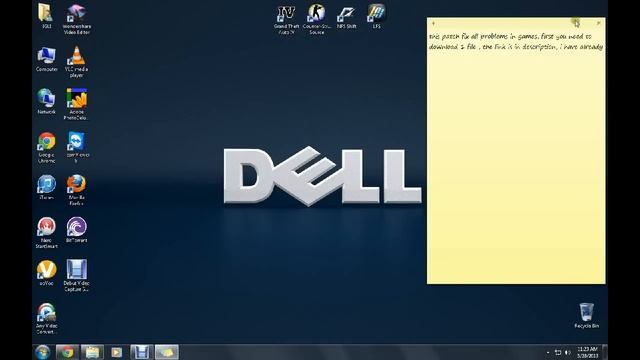This screenshot has height=360, width=640.
Task: Click the Show desktop strip at the end of the taskbar
Action: click(x=605, y=352)
